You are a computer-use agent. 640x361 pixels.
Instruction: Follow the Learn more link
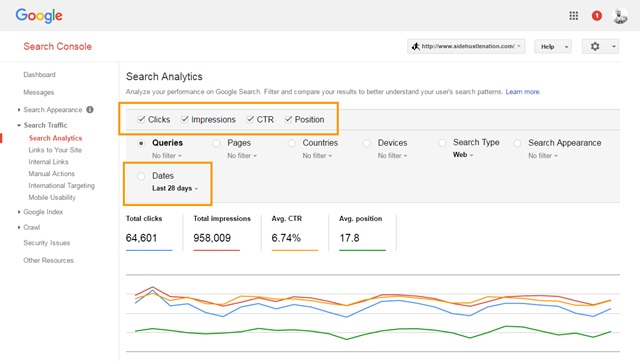pos(522,92)
